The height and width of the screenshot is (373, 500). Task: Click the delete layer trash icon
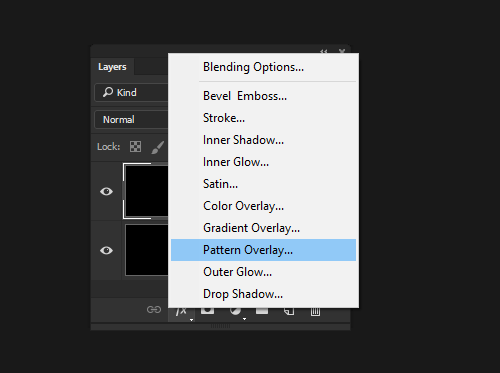click(x=315, y=311)
